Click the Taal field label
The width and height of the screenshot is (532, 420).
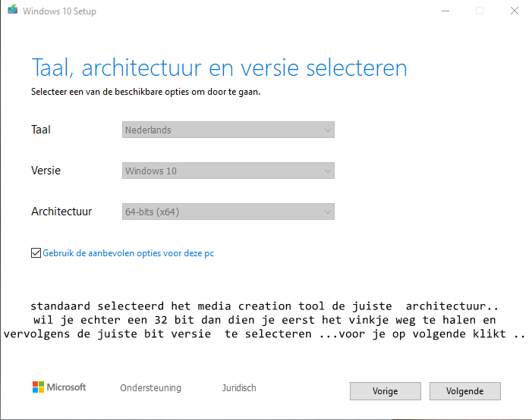click(41, 130)
